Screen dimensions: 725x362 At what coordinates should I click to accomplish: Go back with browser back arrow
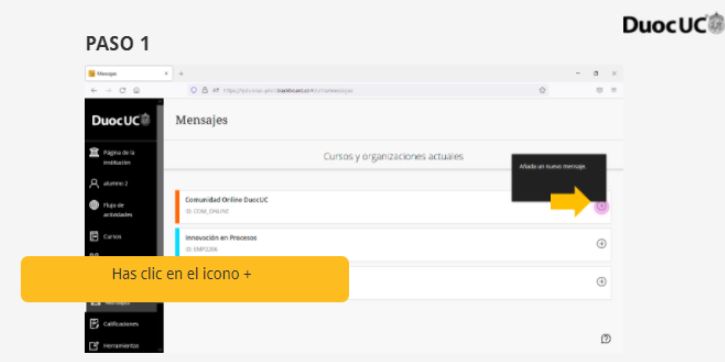click(94, 91)
